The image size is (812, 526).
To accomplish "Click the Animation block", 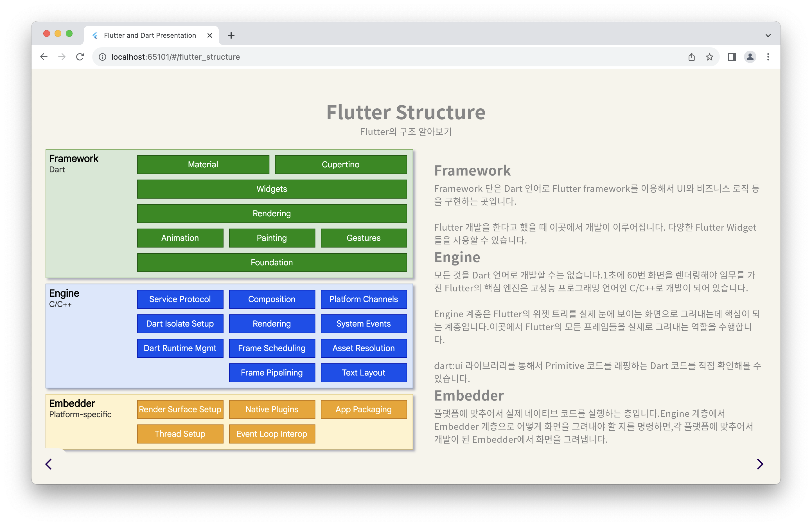I will [x=180, y=238].
